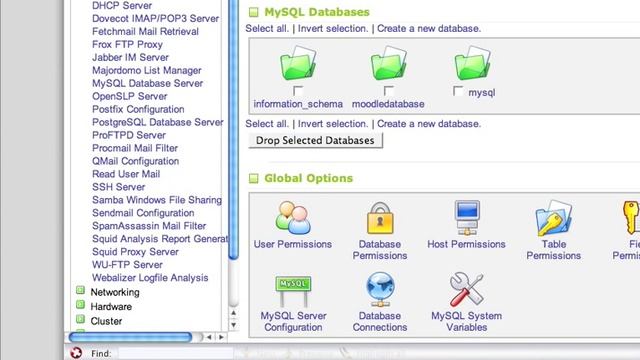The width and height of the screenshot is (640, 360).
Task: Open QMail Configuration module
Action: coord(136,161)
